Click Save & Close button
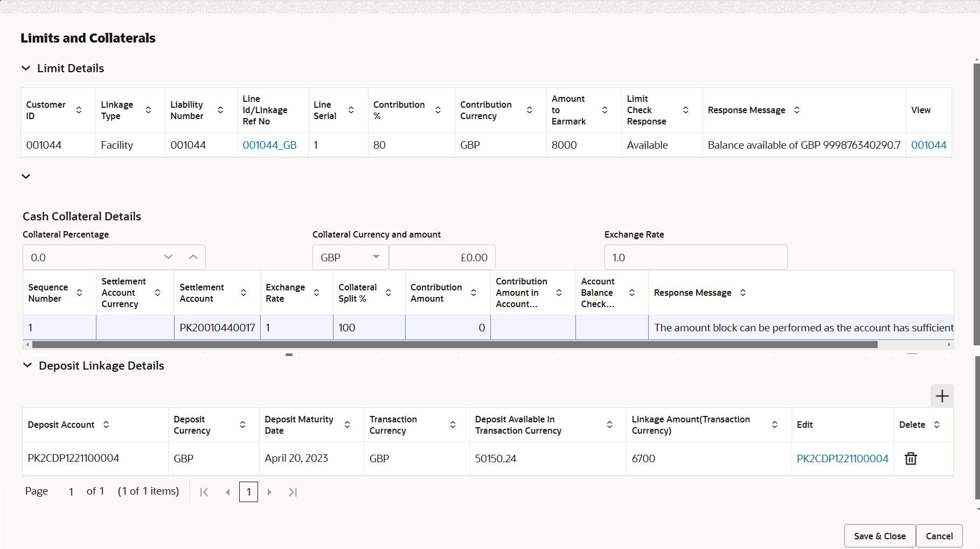 [879, 536]
